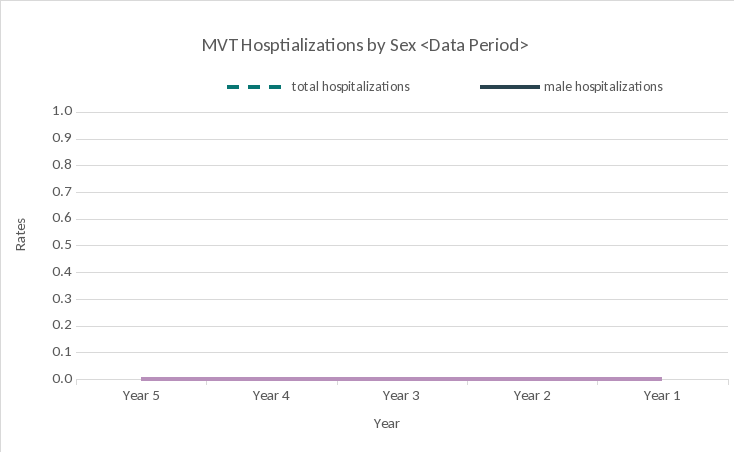Click the 0.0 value axis label
This screenshot has width=734, height=452.
point(63,379)
